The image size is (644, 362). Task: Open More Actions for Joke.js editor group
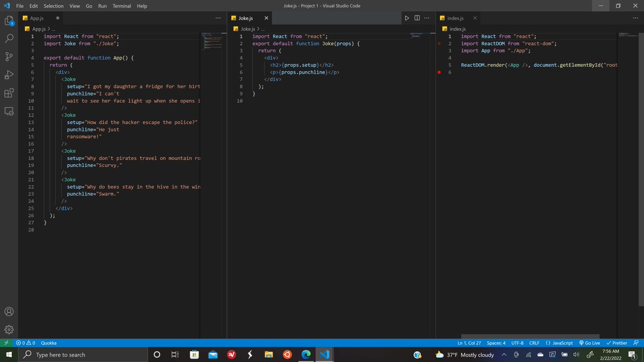[x=427, y=18]
